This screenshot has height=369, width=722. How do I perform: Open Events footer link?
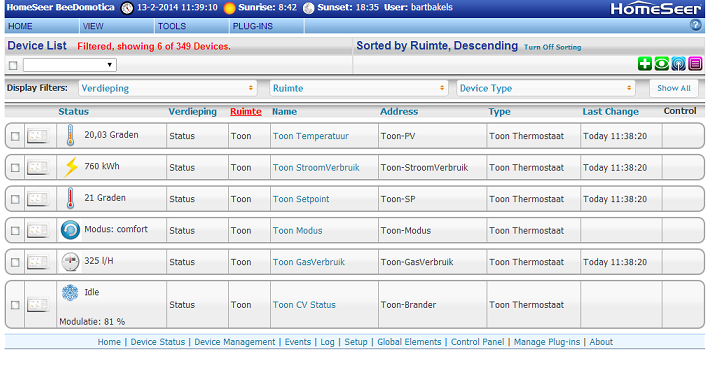[297, 342]
